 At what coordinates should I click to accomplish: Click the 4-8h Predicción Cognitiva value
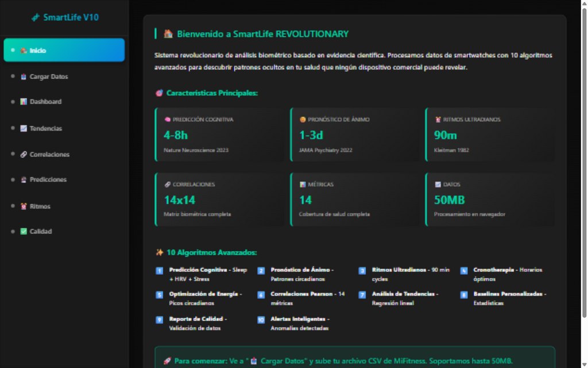[x=176, y=135]
